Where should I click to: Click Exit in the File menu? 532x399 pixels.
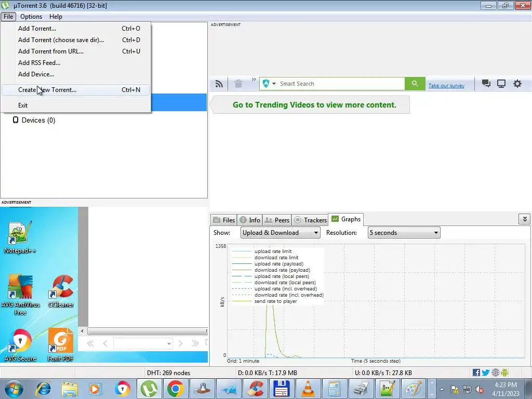pos(76,105)
